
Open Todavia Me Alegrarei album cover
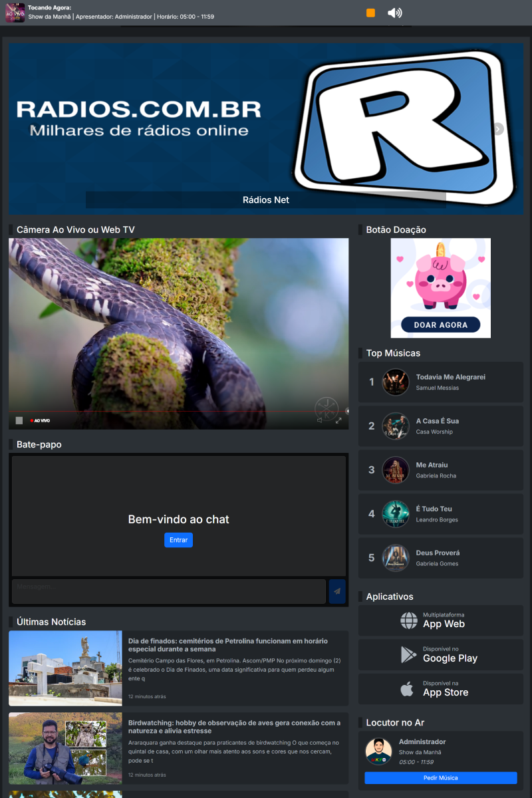pos(395,382)
